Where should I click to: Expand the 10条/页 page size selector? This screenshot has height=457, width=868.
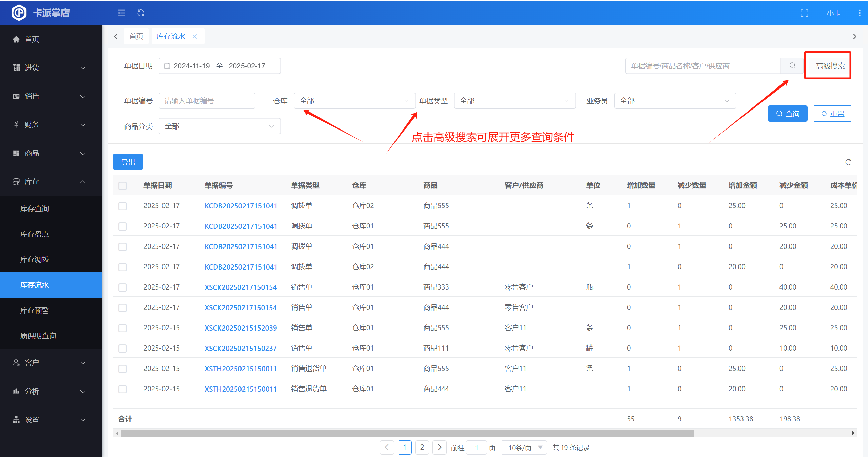point(524,448)
